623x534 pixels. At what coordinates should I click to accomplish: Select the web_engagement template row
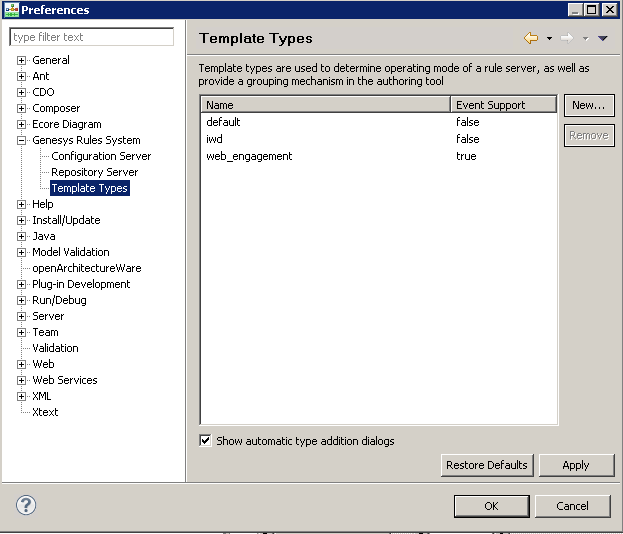(x=248, y=156)
